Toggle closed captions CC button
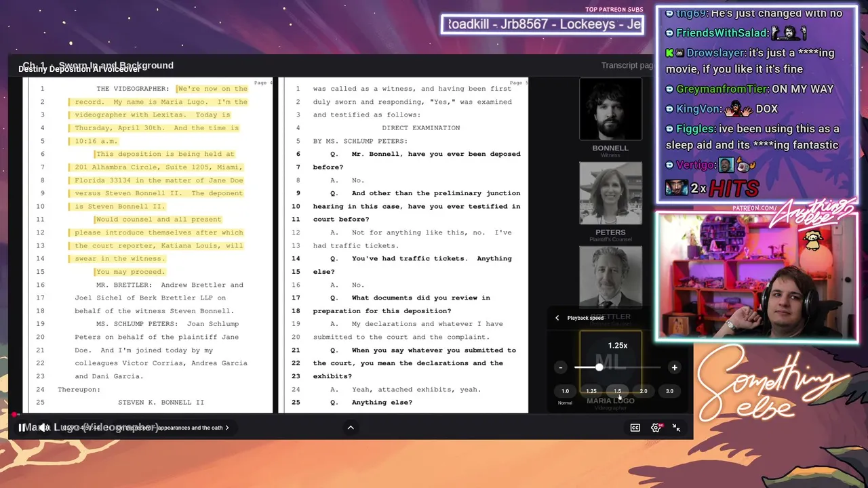868x488 pixels. point(635,428)
